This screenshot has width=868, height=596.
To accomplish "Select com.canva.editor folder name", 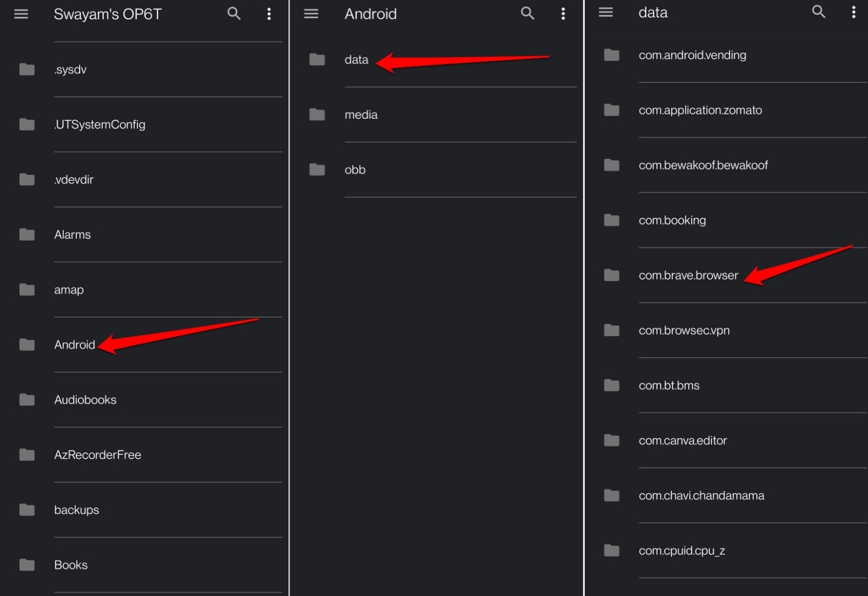I will [x=683, y=441].
